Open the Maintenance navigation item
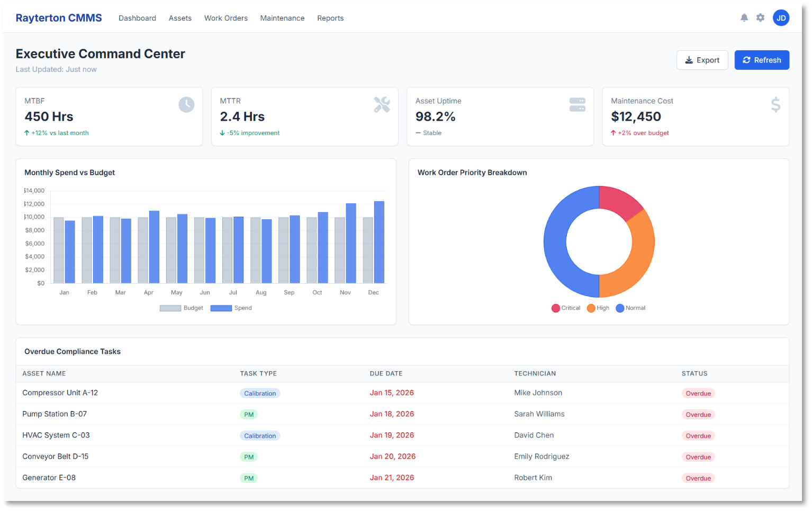 [x=282, y=18]
